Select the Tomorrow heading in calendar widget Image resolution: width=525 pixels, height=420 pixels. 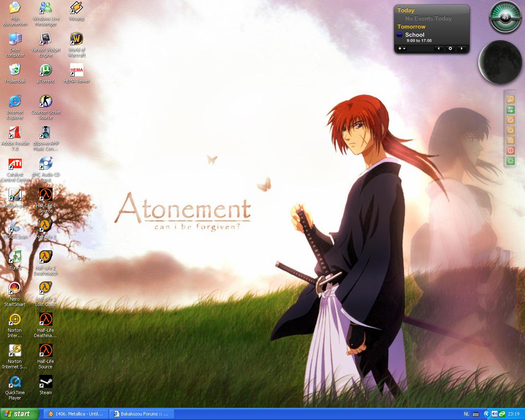point(411,27)
